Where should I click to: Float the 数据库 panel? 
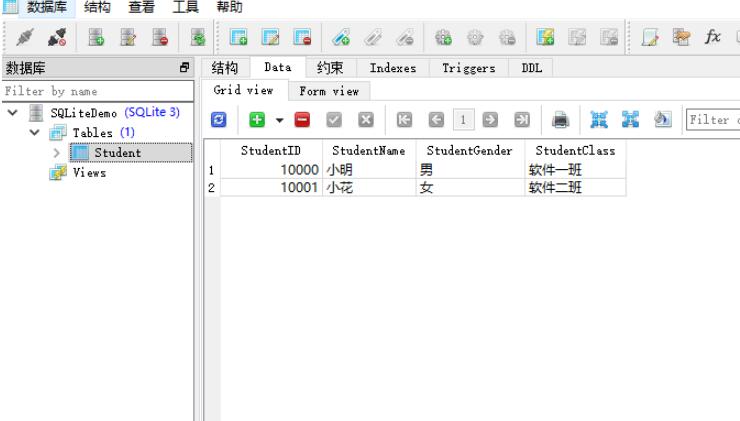[185, 67]
